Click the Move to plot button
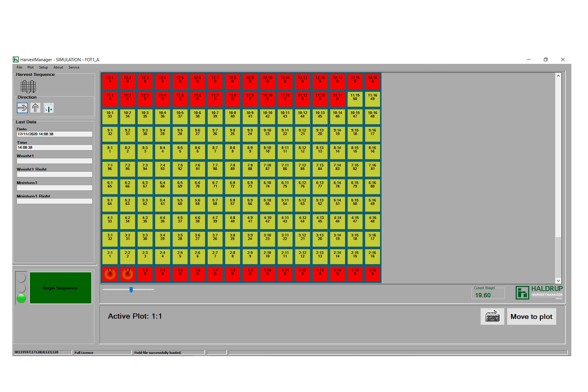The width and height of the screenshot is (588, 392). point(531,317)
